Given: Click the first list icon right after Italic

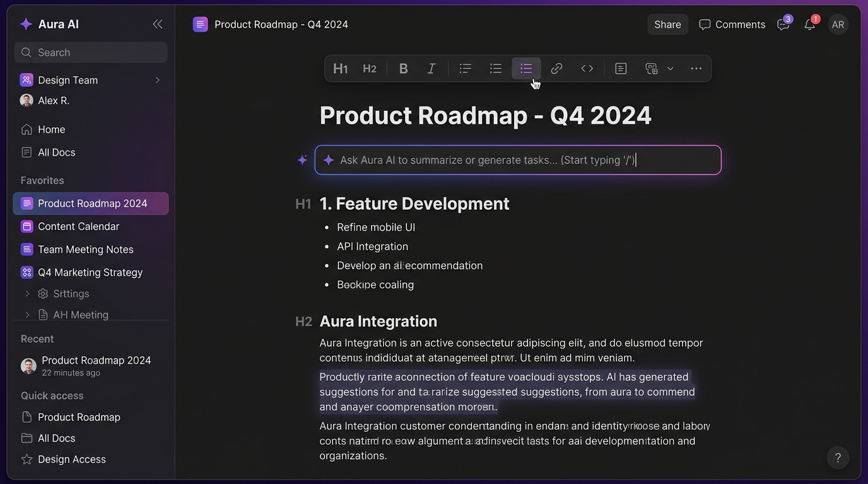Looking at the screenshot, I should 466,69.
